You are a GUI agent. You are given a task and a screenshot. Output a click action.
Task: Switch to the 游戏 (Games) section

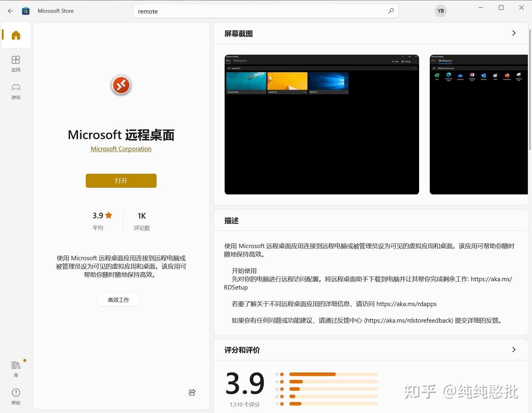click(16, 91)
